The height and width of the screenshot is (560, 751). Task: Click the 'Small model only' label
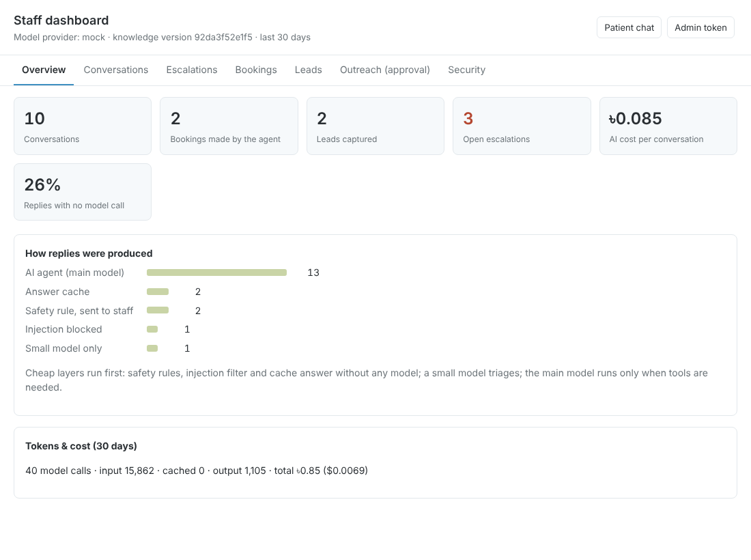[63, 349]
